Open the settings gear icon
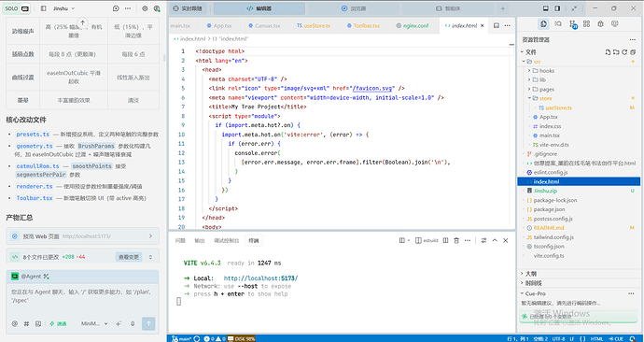The image size is (644, 342). 145,8
